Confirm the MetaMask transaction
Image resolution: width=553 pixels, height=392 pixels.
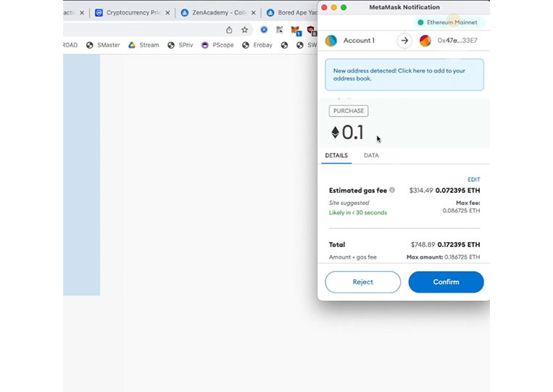pyautogui.click(x=446, y=282)
